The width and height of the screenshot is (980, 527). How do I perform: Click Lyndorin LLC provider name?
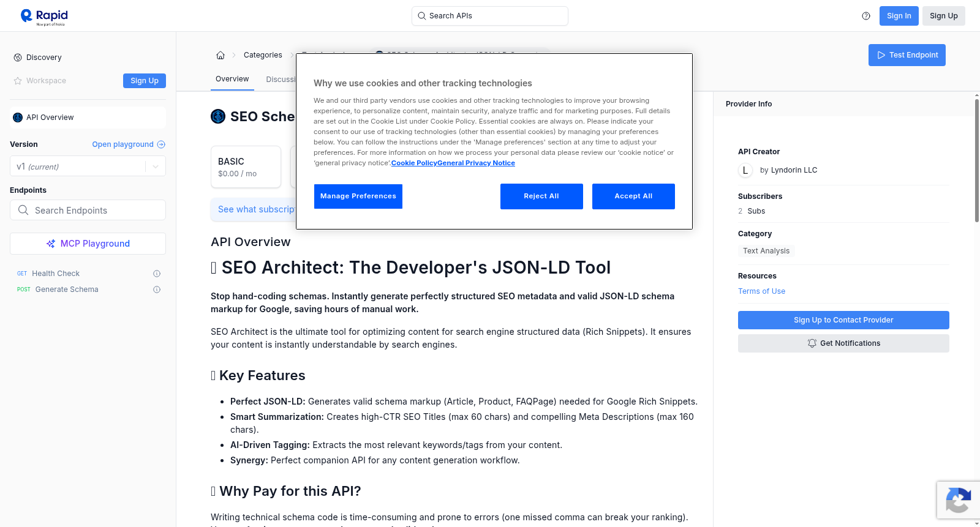[x=794, y=170]
